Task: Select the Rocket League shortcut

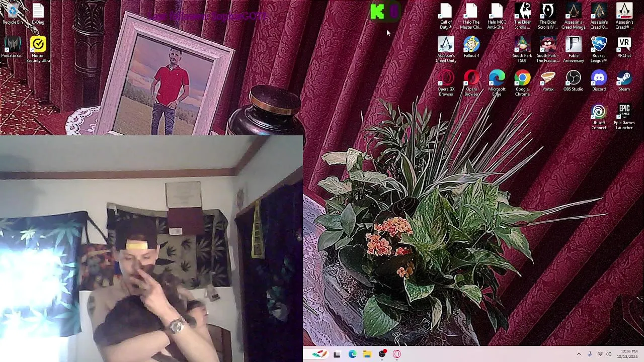Action: pos(599,50)
